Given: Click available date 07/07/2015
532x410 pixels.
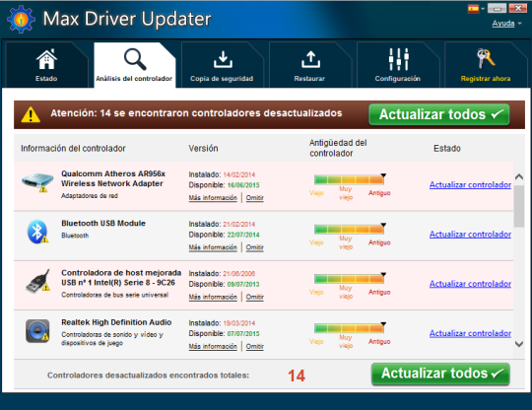Looking at the screenshot, I should (243, 334).
